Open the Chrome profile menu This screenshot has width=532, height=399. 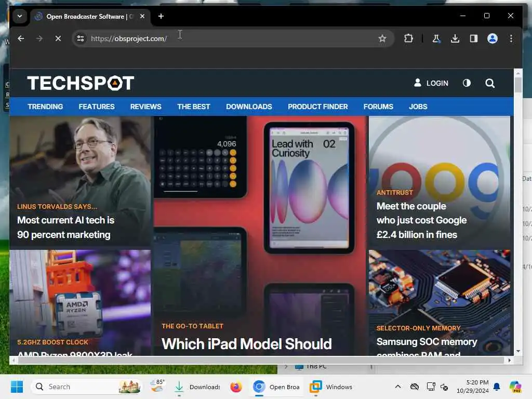click(x=493, y=38)
